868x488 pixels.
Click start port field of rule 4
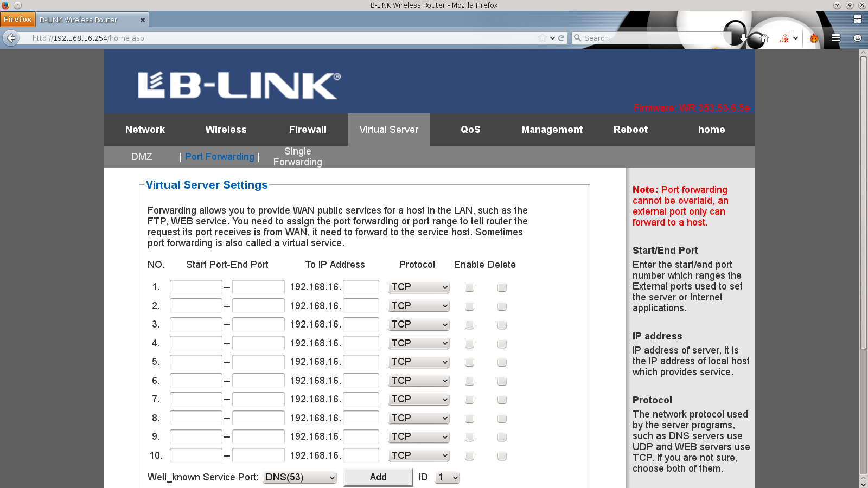(x=196, y=343)
